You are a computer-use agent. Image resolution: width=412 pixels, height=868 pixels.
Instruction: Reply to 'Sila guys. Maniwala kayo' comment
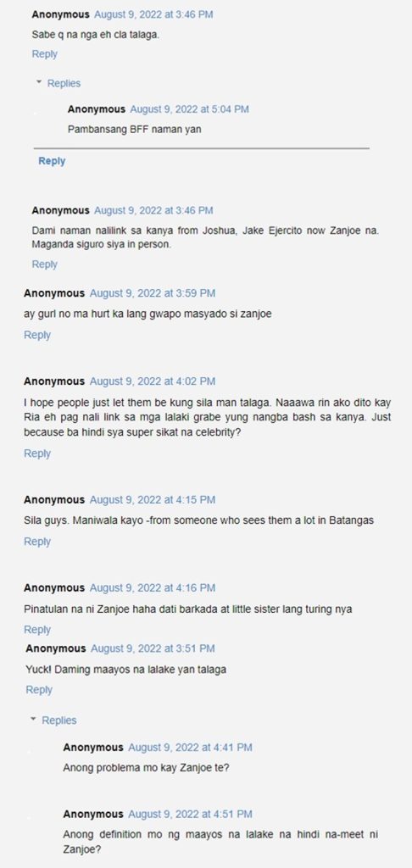point(37,542)
